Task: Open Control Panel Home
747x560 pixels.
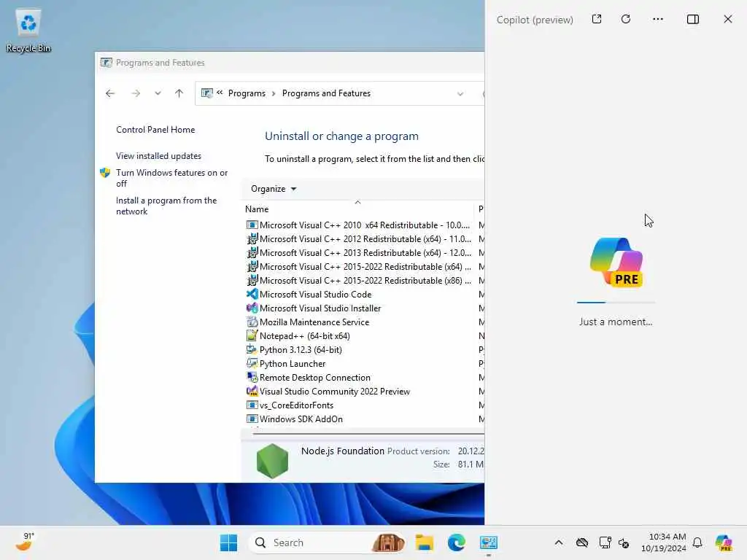Action: [x=155, y=130]
